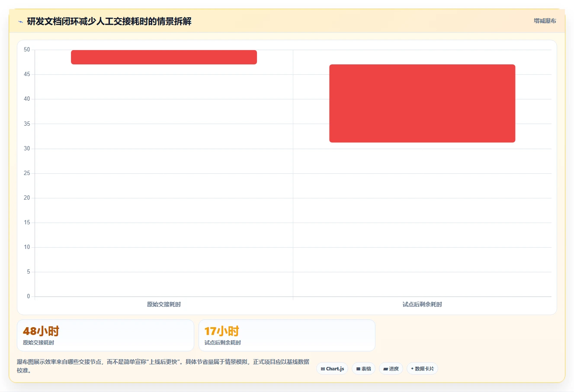Select the Chart.js tag chip

coord(332,369)
